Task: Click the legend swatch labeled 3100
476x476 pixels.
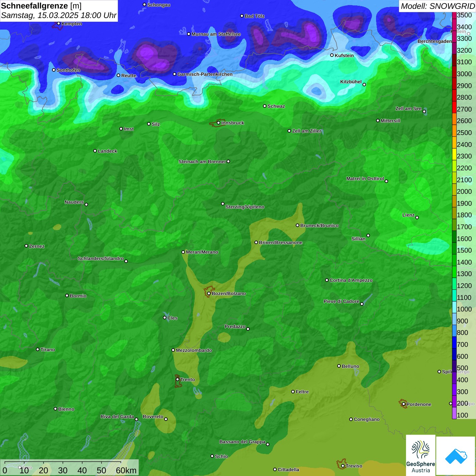Action: click(x=454, y=60)
